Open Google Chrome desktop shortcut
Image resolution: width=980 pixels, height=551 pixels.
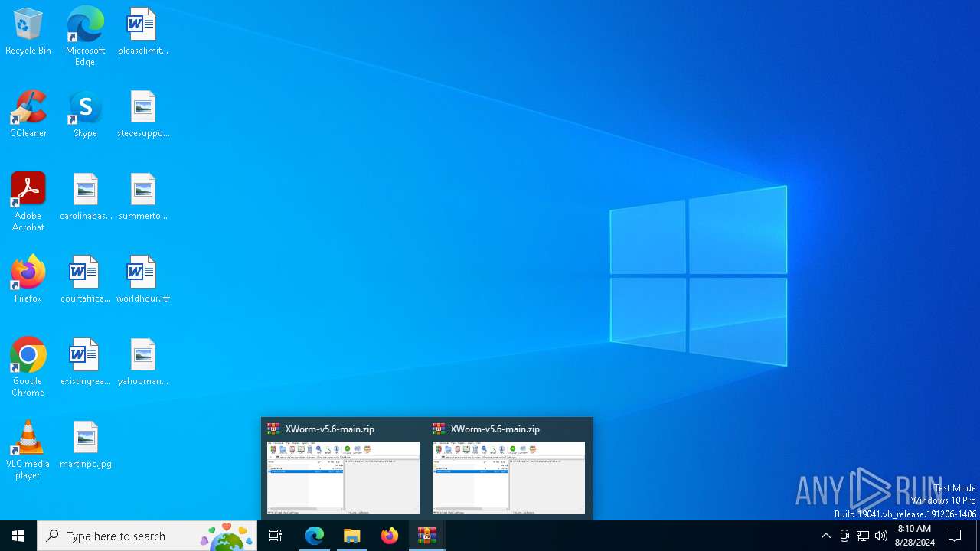[x=28, y=367]
